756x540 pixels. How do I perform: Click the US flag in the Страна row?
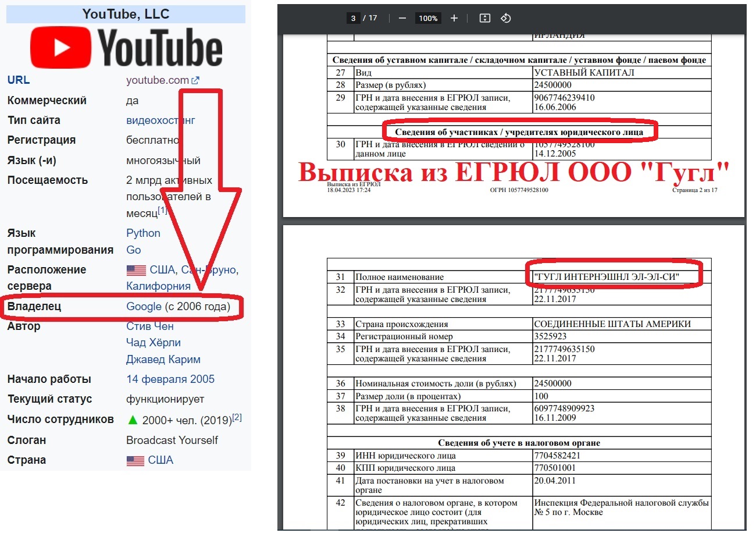point(135,461)
